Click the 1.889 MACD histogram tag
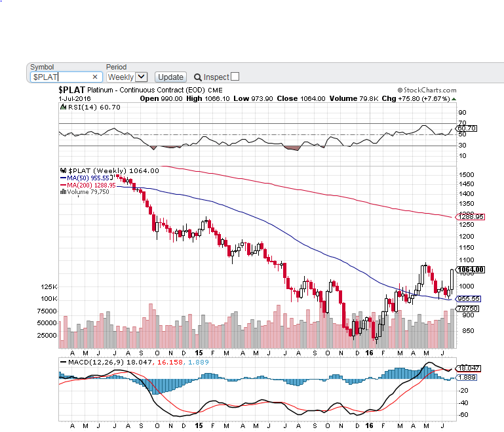This screenshot has width=504, height=432. 467,378
